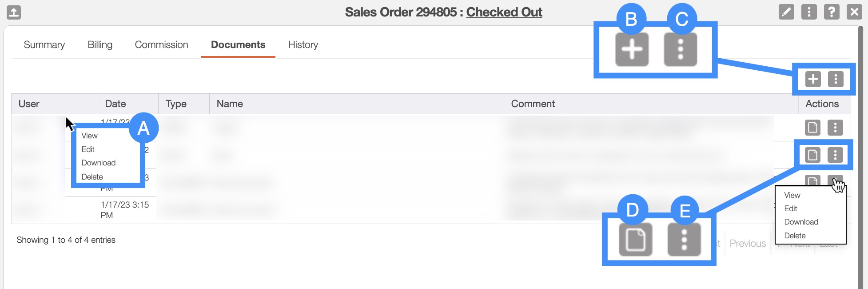This screenshot has width=868, height=289.
Task: Click the document icon in the first table row
Action: coord(812,128)
